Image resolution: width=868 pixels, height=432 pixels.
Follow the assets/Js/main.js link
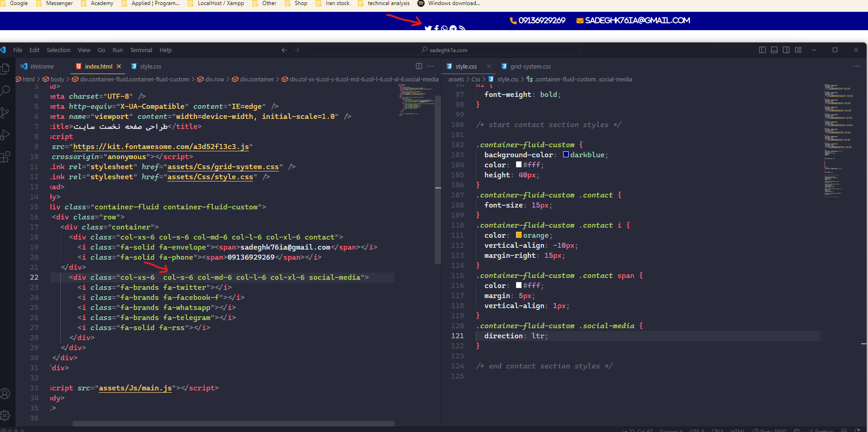click(x=135, y=388)
